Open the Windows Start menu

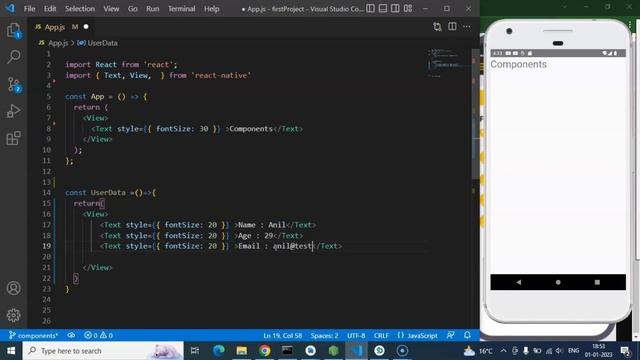pyautogui.click(x=11, y=351)
